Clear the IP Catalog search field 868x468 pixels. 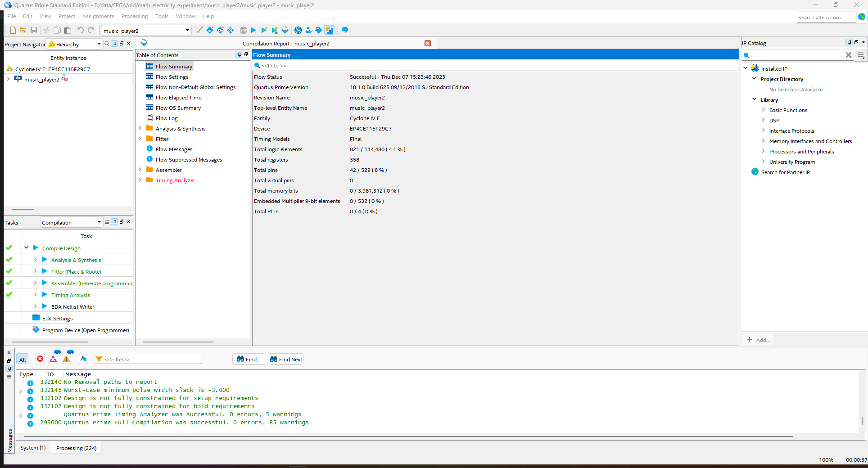pyautogui.click(x=849, y=55)
